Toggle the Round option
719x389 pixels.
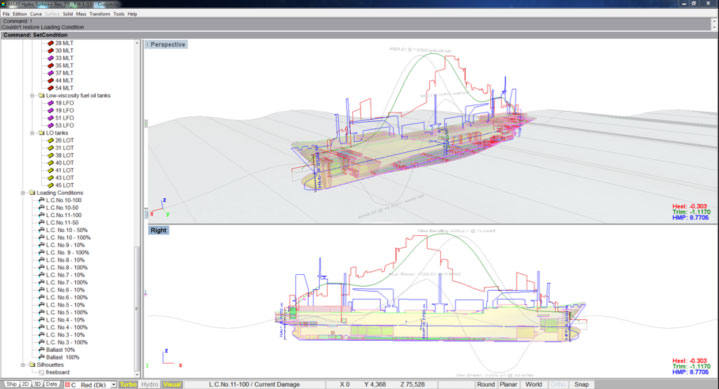(x=486, y=384)
